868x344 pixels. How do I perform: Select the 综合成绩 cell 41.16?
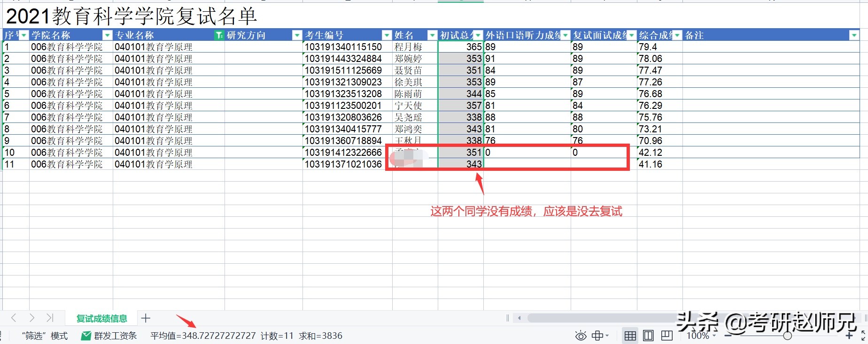tap(660, 164)
